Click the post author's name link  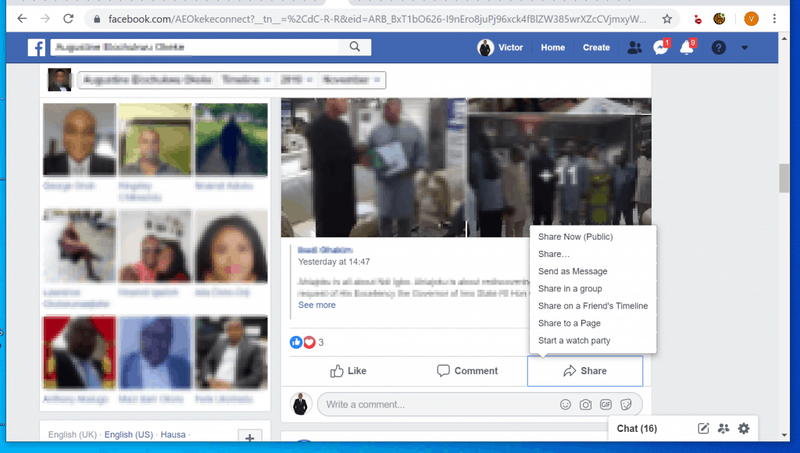(325, 250)
